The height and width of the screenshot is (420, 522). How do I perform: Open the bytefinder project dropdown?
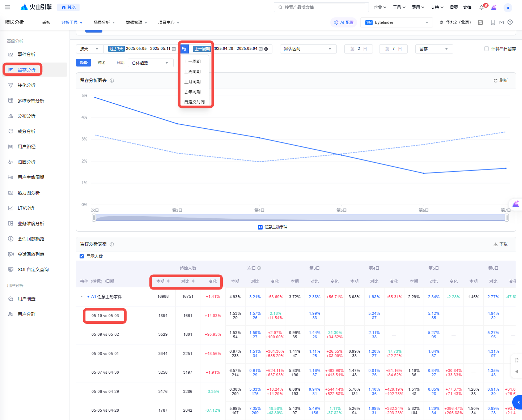click(x=397, y=22)
